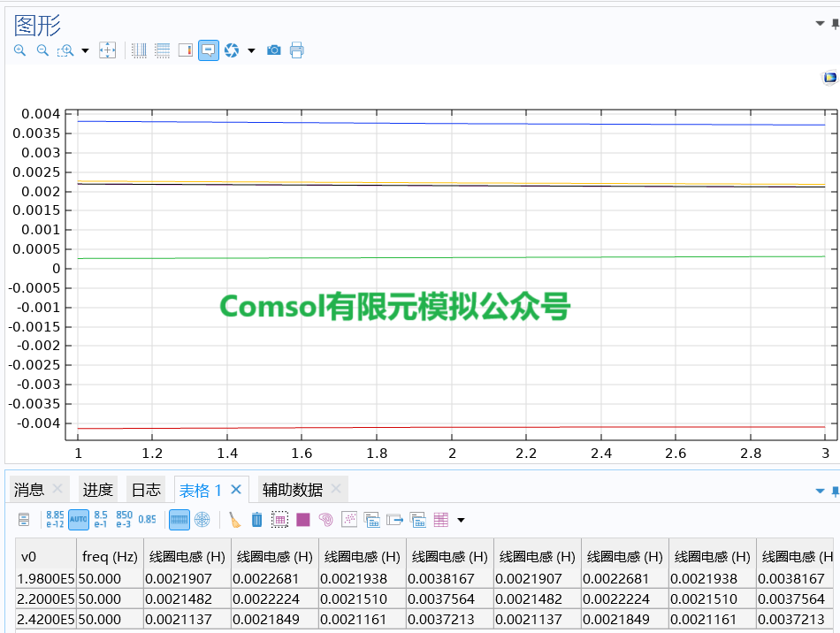Close the 表格 1 tab
840x633 pixels.
(x=236, y=489)
